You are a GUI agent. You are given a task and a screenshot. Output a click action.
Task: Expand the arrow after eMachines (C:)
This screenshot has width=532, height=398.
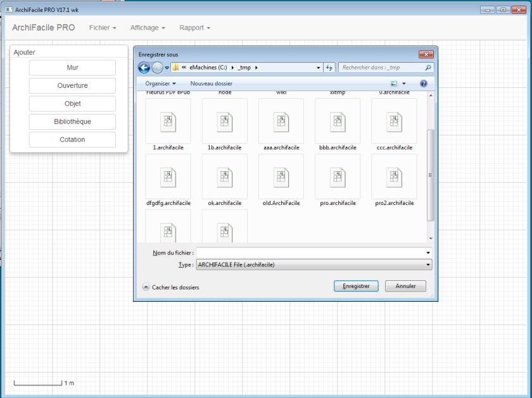[x=232, y=68]
